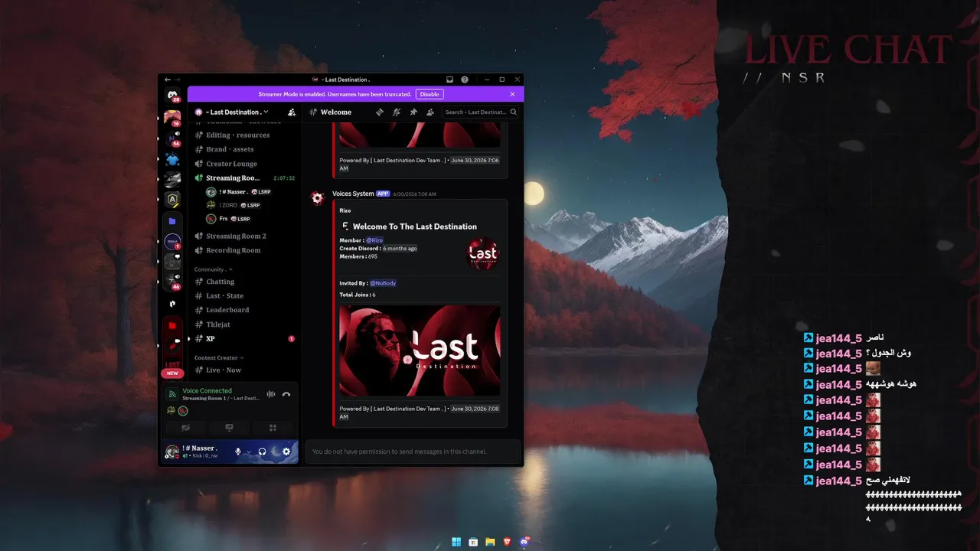Screen dimensions: 980x551
Task: Open the Threads icon in channel header
Action: coord(379,112)
